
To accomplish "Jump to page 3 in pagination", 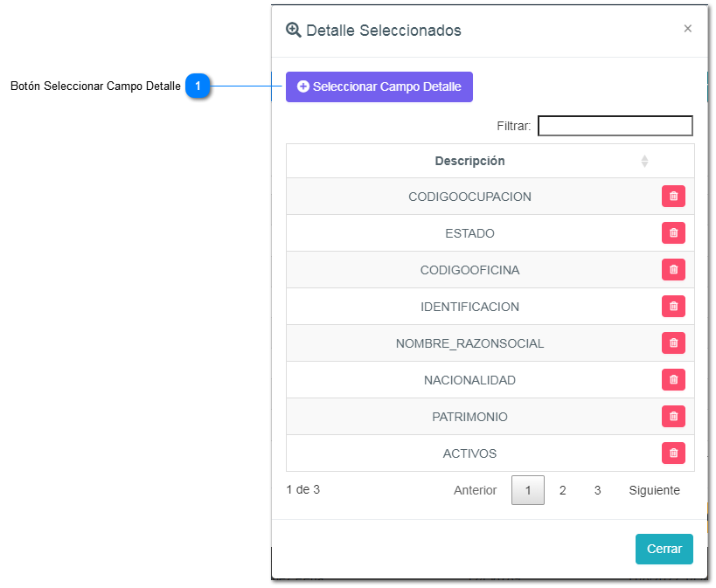I will pos(597,490).
